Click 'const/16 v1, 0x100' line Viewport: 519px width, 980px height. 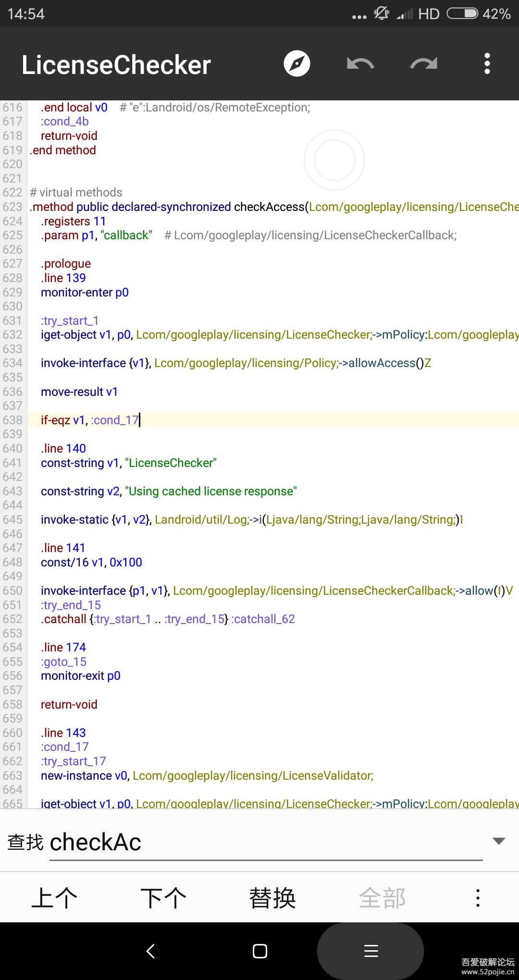91,562
